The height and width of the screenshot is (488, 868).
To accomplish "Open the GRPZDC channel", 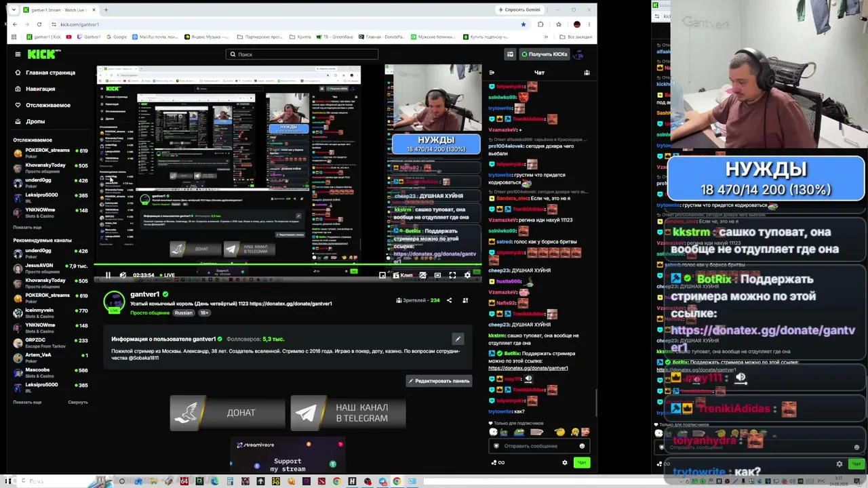I will pos(50,343).
